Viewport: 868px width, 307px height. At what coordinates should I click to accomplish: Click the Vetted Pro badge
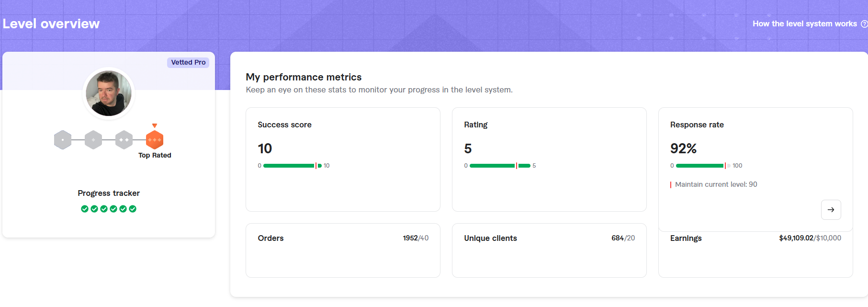[x=188, y=62]
